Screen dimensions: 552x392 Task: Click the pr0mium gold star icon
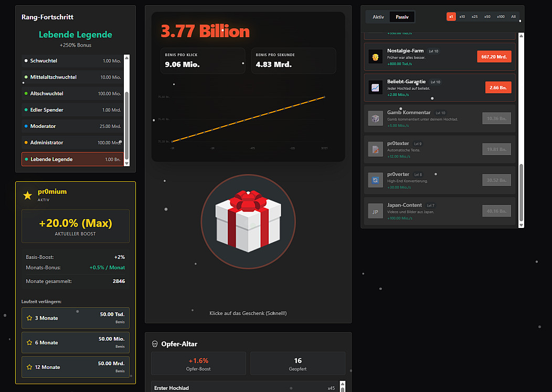pos(28,195)
